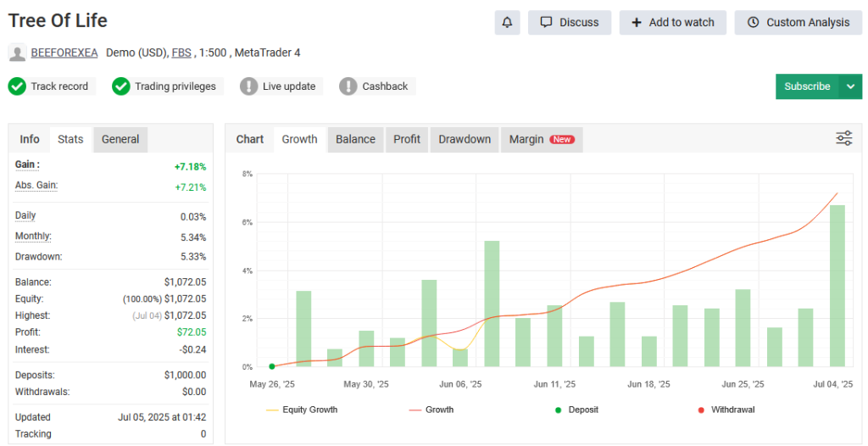Click the Track record green checkmark icon
The image size is (868, 446).
point(17,86)
